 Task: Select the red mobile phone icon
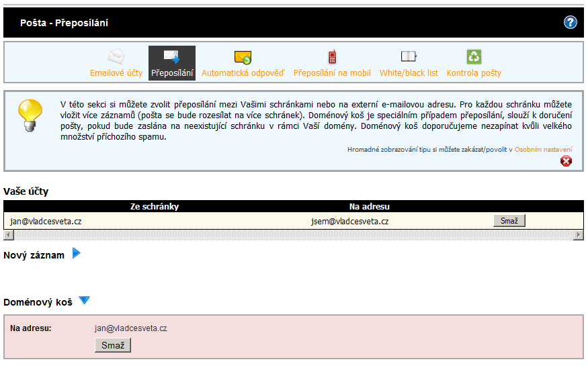coord(332,56)
